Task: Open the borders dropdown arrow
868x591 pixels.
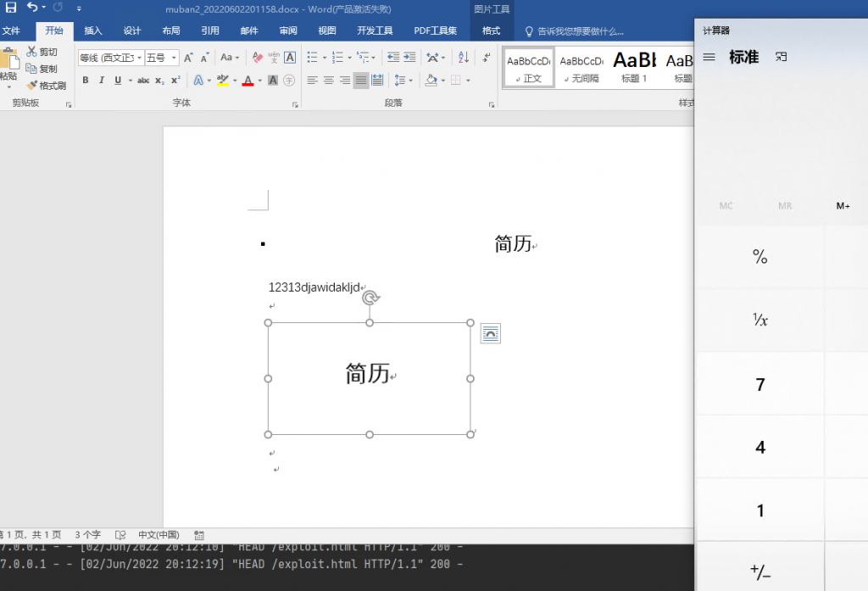Action: tap(468, 81)
